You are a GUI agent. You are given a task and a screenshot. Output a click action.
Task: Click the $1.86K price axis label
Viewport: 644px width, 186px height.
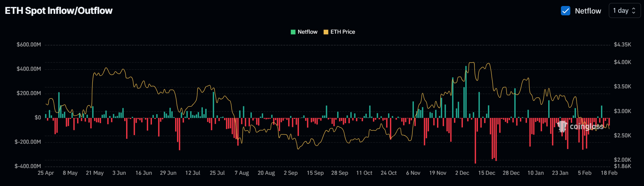coord(623,166)
